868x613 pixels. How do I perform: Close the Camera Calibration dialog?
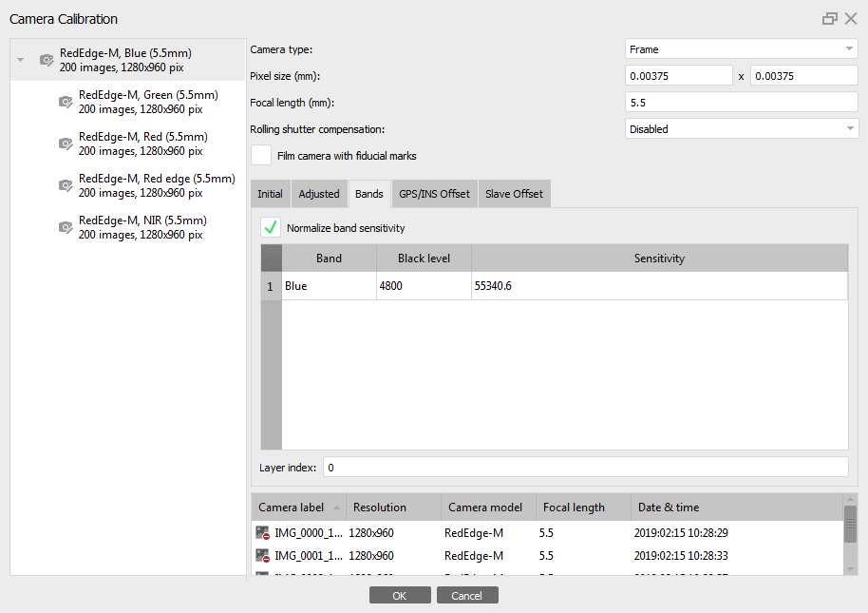[851, 19]
